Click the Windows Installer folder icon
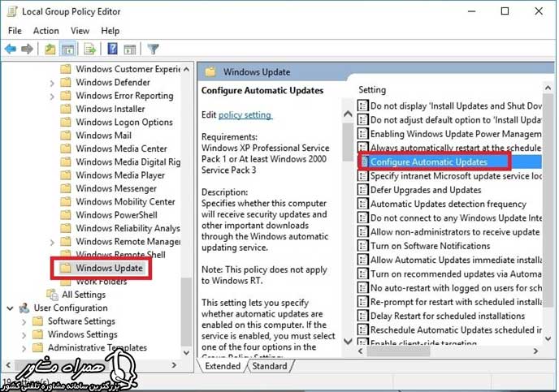 (x=66, y=109)
